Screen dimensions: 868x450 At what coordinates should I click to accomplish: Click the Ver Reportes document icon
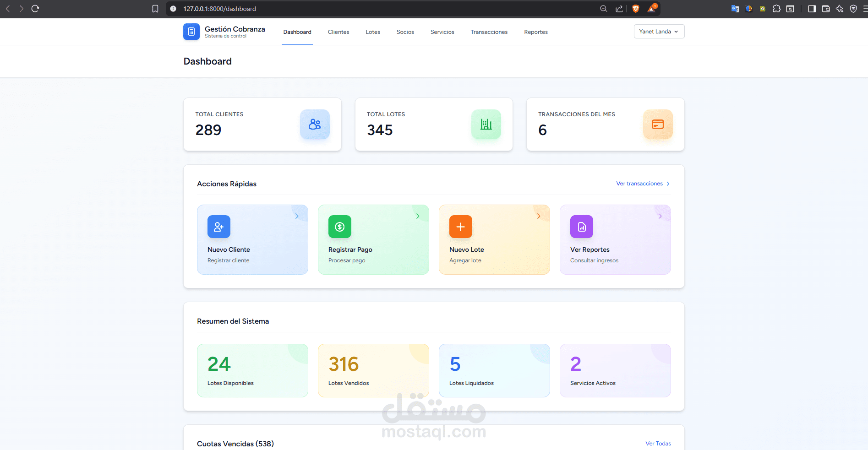(x=582, y=227)
